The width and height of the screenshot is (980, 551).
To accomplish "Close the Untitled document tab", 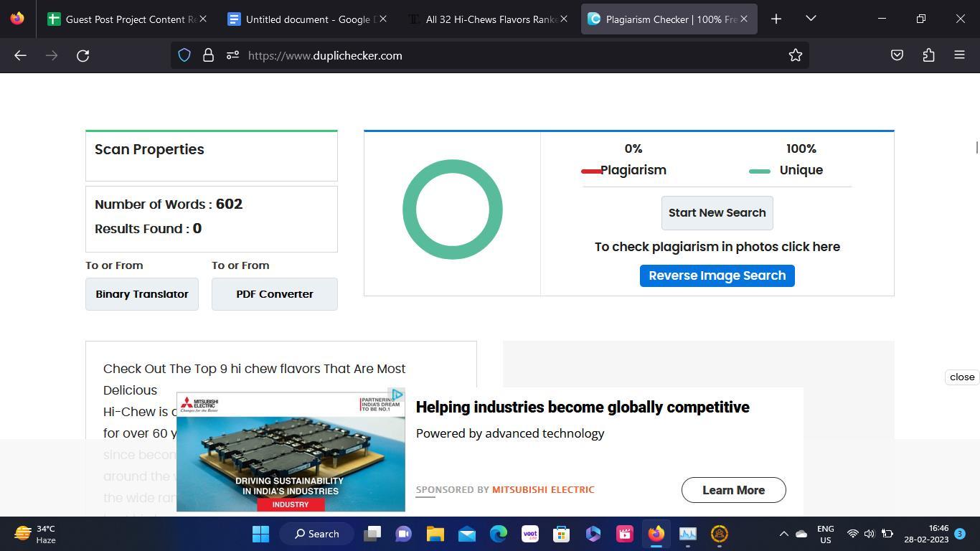I will pos(383,19).
